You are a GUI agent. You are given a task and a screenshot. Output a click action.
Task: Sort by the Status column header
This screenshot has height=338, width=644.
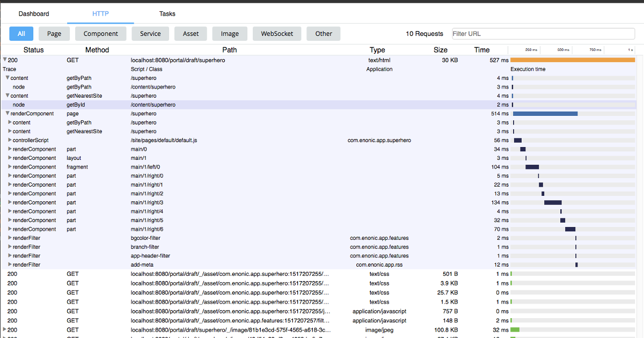click(33, 50)
